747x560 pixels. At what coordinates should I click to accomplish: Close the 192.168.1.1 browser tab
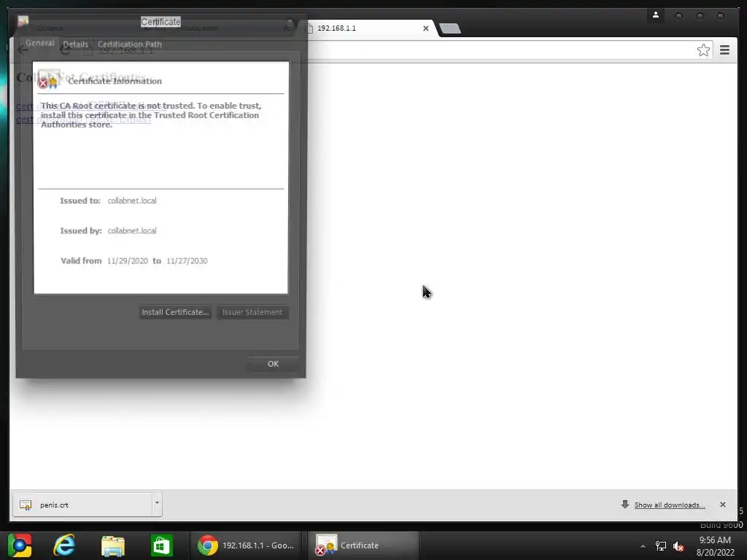[426, 28]
